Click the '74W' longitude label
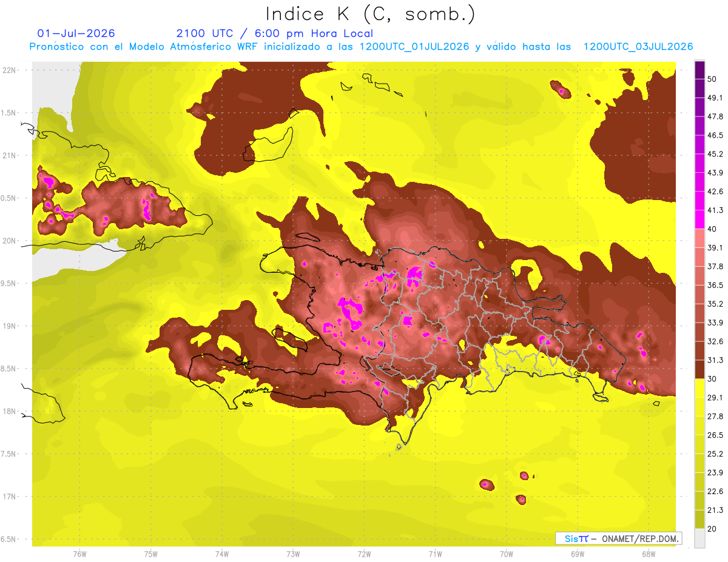This screenshot has height=562, width=728. pos(222,555)
